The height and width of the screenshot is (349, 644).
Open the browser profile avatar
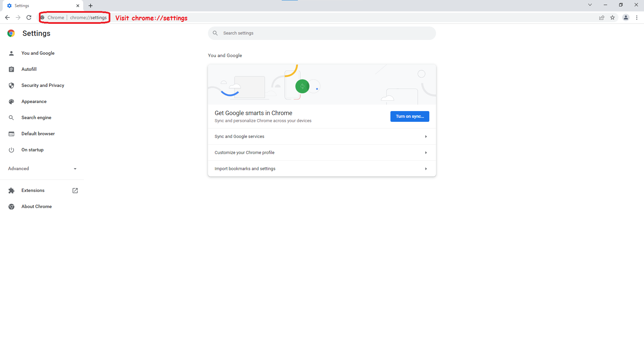coord(626,17)
